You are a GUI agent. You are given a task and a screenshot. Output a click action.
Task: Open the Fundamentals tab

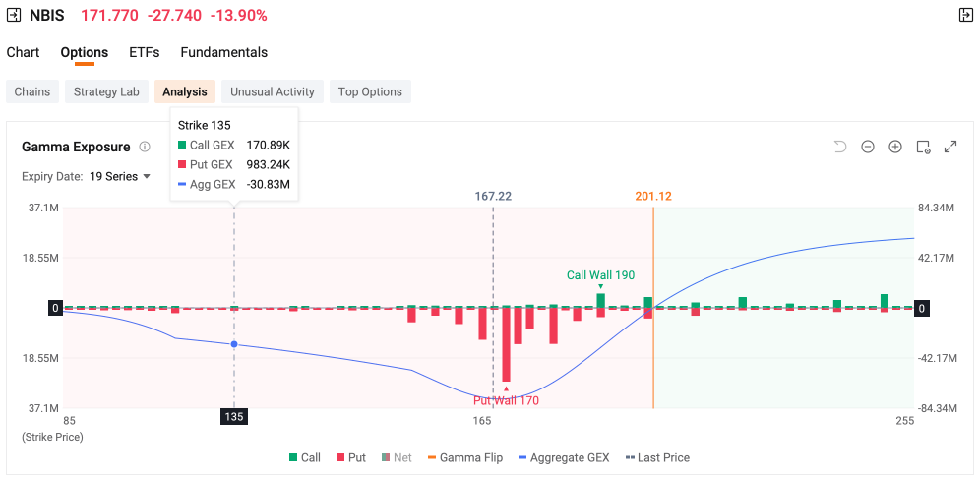click(223, 52)
